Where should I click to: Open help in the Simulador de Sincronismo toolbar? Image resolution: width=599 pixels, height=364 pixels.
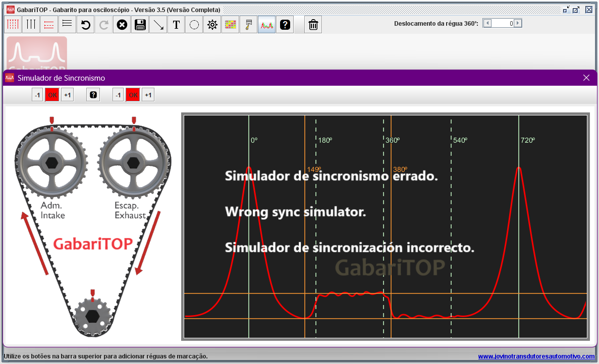click(93, 95)
